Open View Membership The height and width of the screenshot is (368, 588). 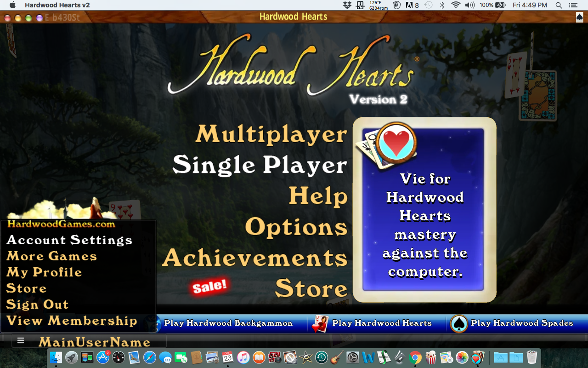tap(72, 321)
